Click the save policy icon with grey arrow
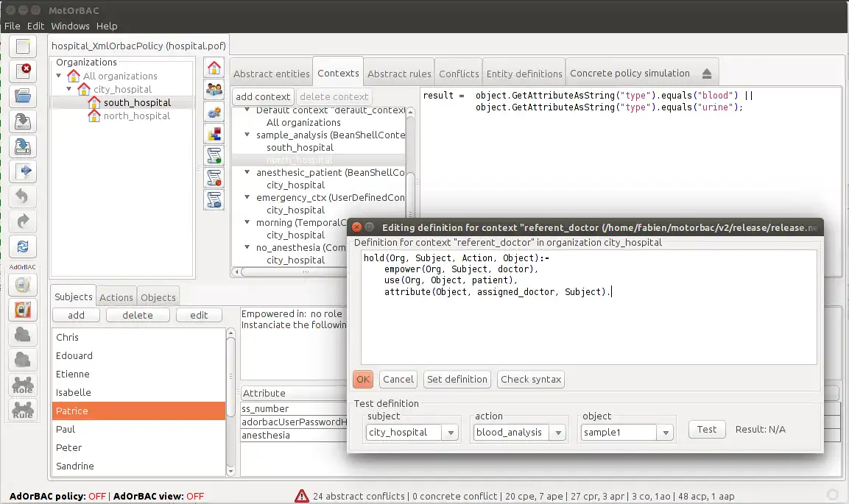This screenshot has width=849, height=504. 23,121
